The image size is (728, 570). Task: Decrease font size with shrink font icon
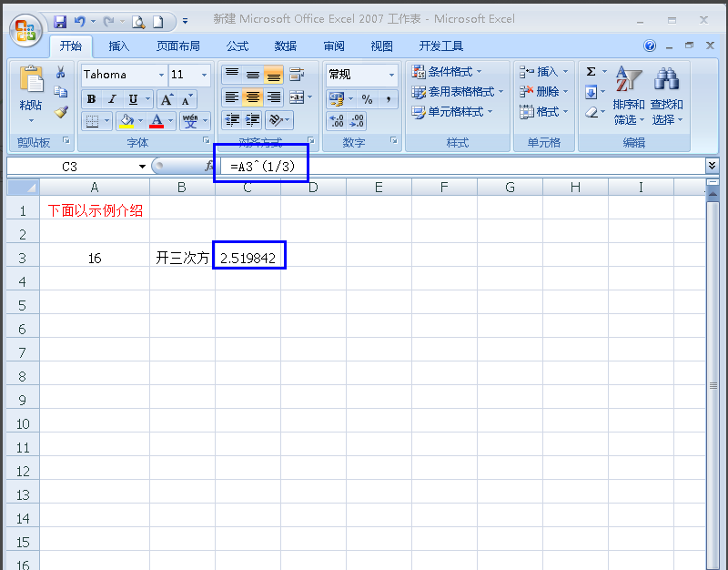187,99
